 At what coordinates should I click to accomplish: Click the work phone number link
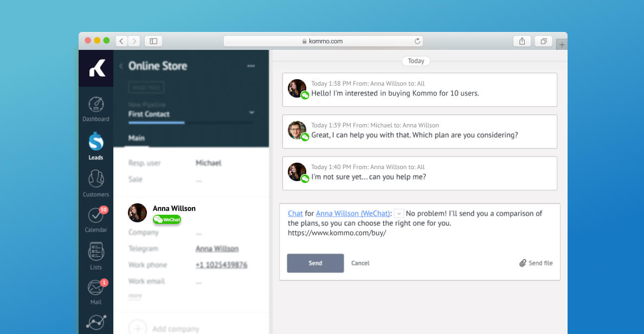click(x=221, y=265)
